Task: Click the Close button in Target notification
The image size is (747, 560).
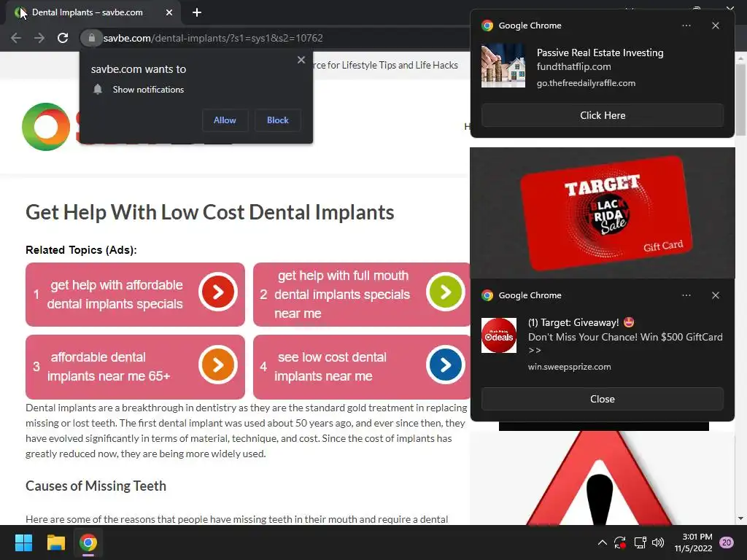Action: coord(603,399)
